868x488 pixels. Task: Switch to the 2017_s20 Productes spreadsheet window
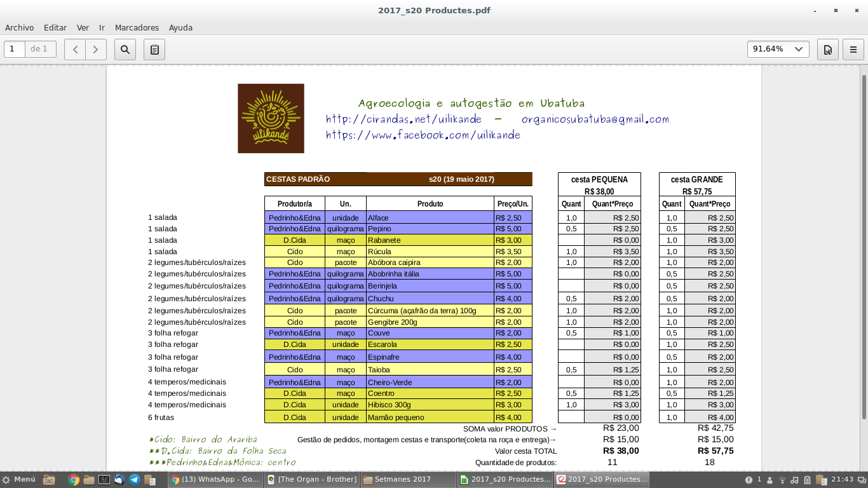506,480
